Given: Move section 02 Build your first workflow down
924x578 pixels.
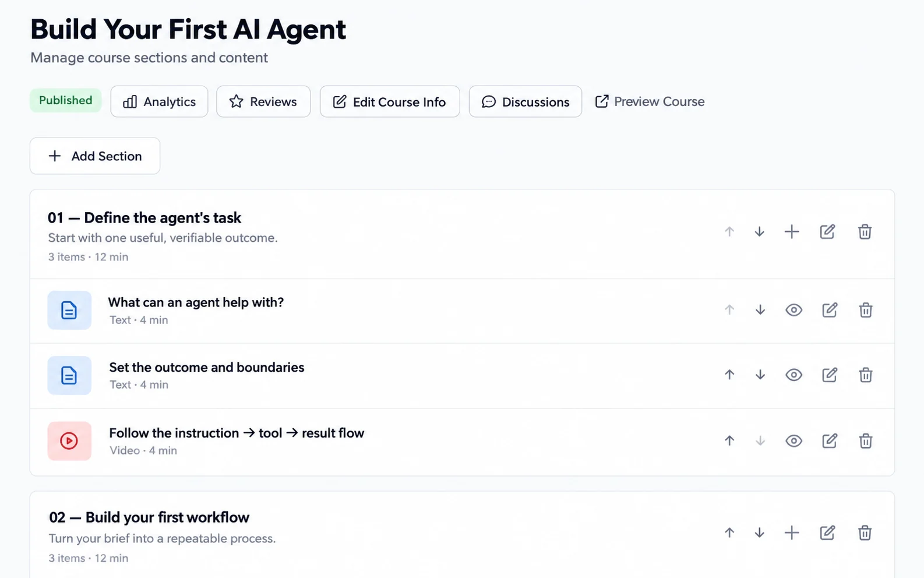Looking at the screenshot, I should pos(759,533).
